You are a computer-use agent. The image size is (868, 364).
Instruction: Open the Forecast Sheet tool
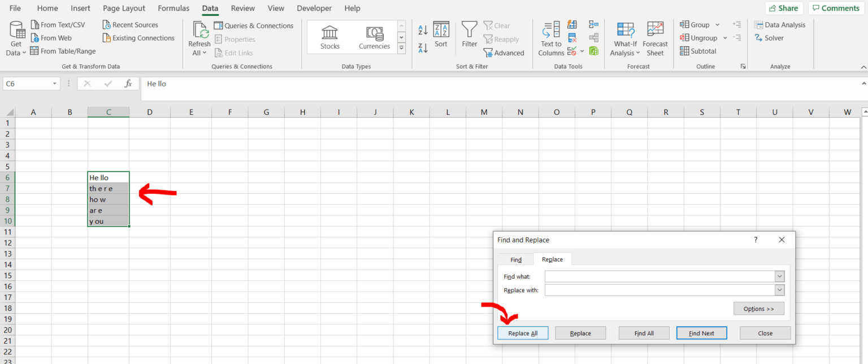click(x=655, y=38)
